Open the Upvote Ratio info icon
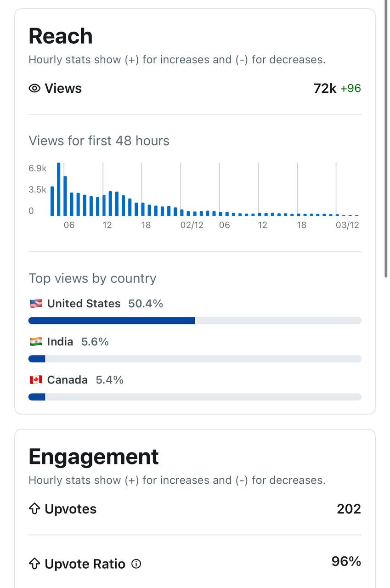Viewport: 390px width, 588px height. pyautogui.click(x=136, y=564)
